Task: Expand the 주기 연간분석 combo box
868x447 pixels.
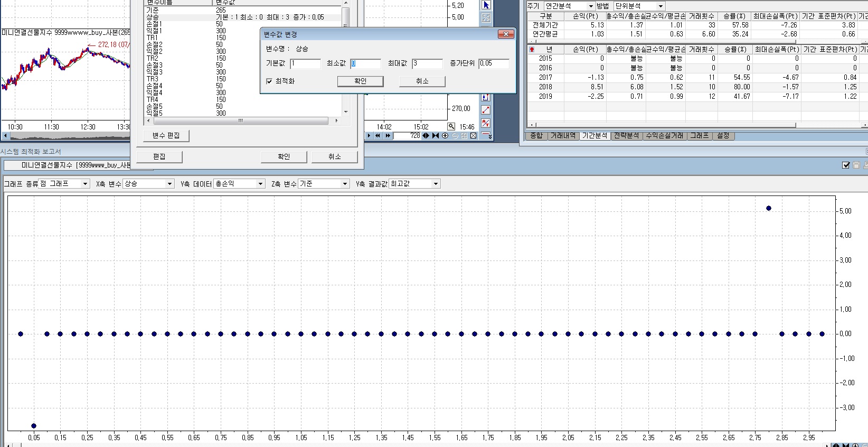Action: [x=569, y=6]
